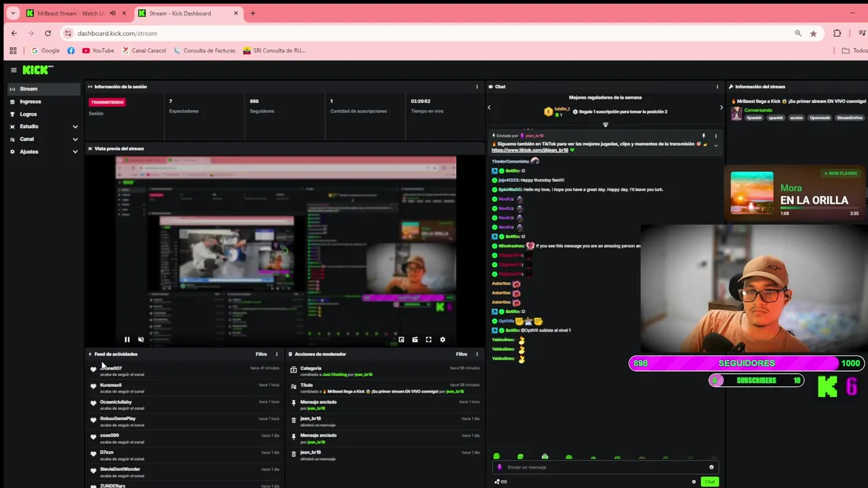Click the green Chat send button
Viewport: 868px width, 488px height.
(x=709, y=481)
